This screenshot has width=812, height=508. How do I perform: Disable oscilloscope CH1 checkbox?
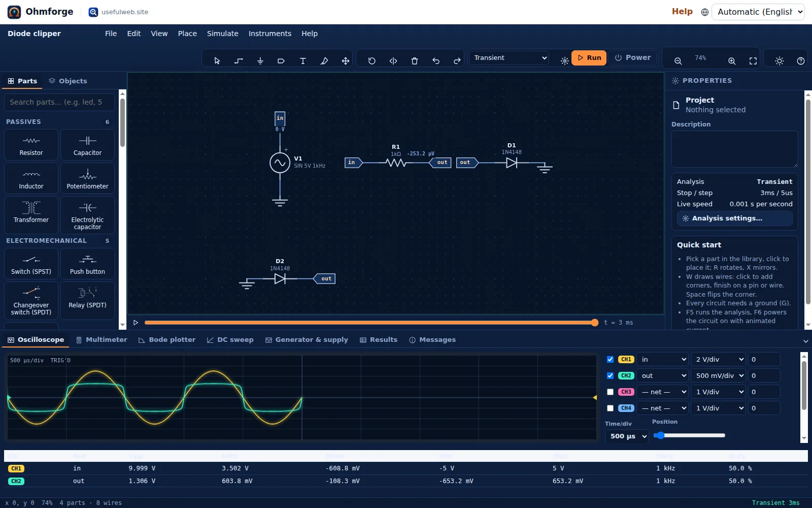pyautogui.click(x=610, y=359)
